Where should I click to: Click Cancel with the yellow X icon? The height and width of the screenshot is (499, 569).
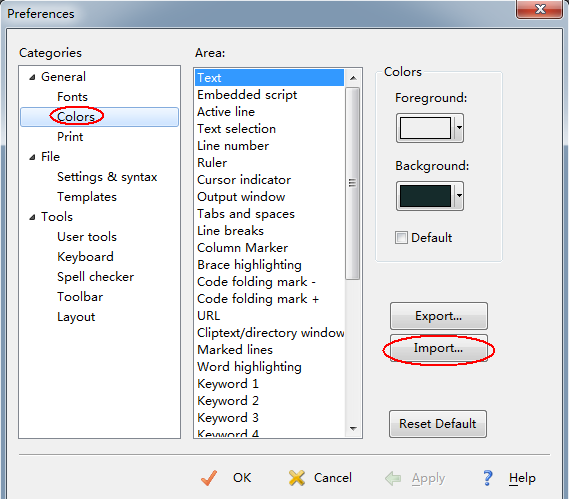pos(320,478)
